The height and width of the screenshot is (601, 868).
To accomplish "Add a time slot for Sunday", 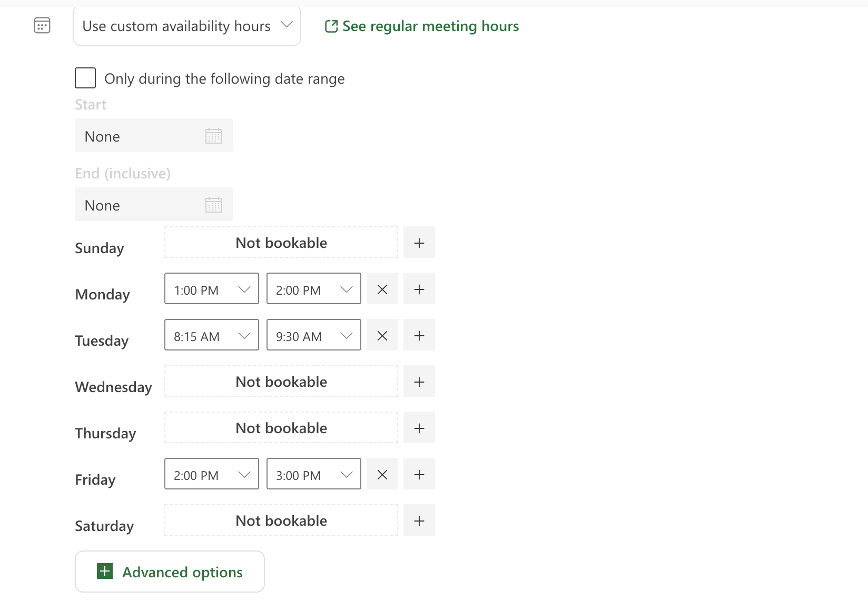I will tap(419, 243).
